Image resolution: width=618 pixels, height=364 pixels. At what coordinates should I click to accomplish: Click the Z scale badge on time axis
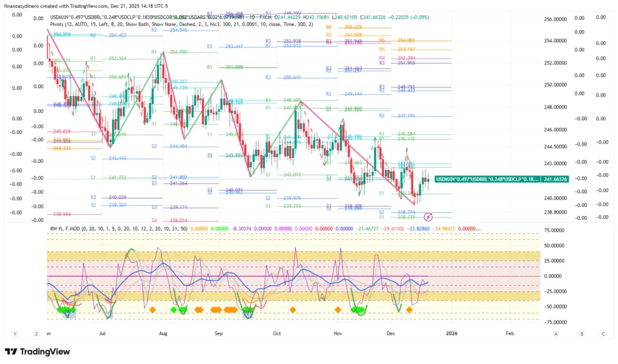(36, 333)
